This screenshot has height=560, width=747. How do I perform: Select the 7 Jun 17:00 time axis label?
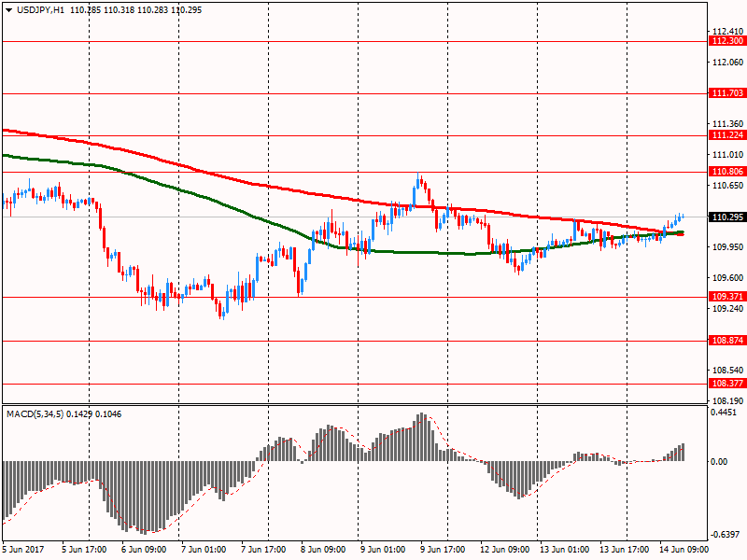click(x=263, y=550)
